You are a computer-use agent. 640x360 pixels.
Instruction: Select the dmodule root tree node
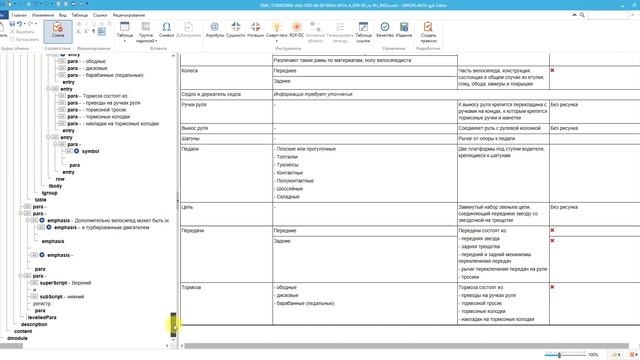17,338
